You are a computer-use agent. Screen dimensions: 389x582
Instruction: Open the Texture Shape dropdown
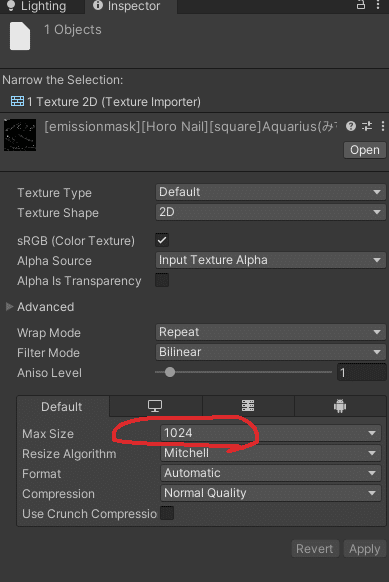pos(271,212)
